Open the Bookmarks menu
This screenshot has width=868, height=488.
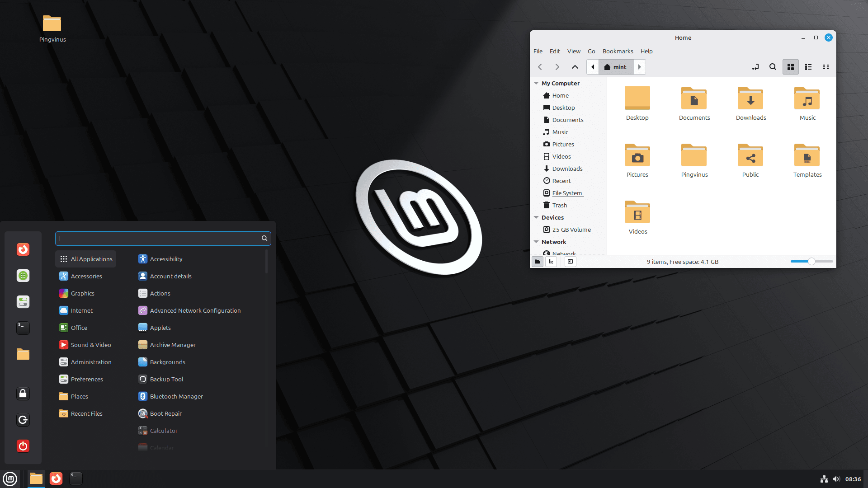[618, 51]
